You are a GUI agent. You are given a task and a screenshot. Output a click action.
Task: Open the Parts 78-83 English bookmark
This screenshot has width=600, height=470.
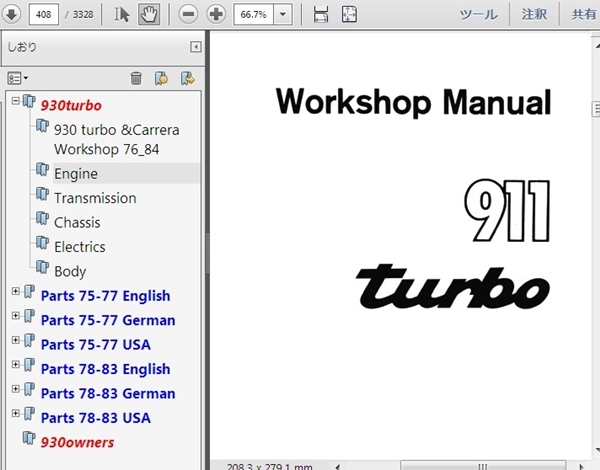click(x=105, y=369)
